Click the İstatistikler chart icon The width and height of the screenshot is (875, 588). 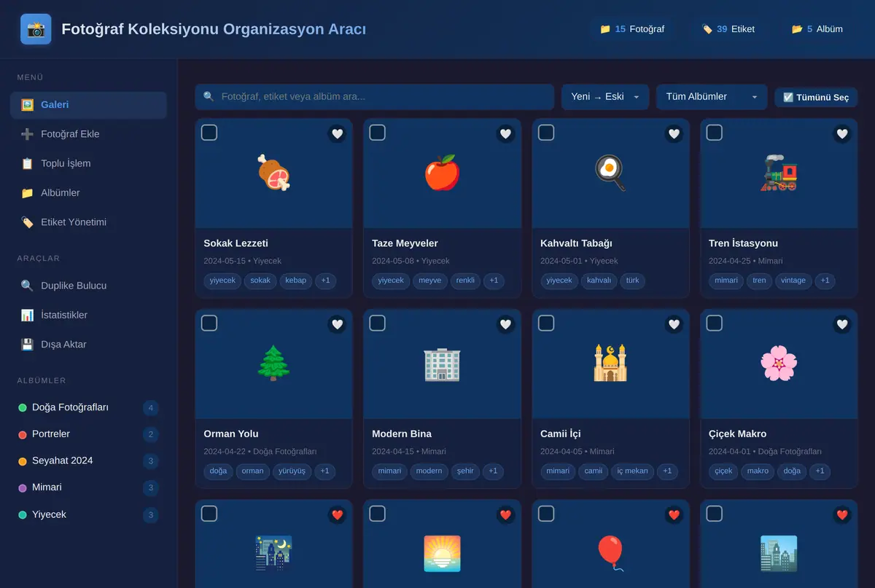tap(27, 315)
